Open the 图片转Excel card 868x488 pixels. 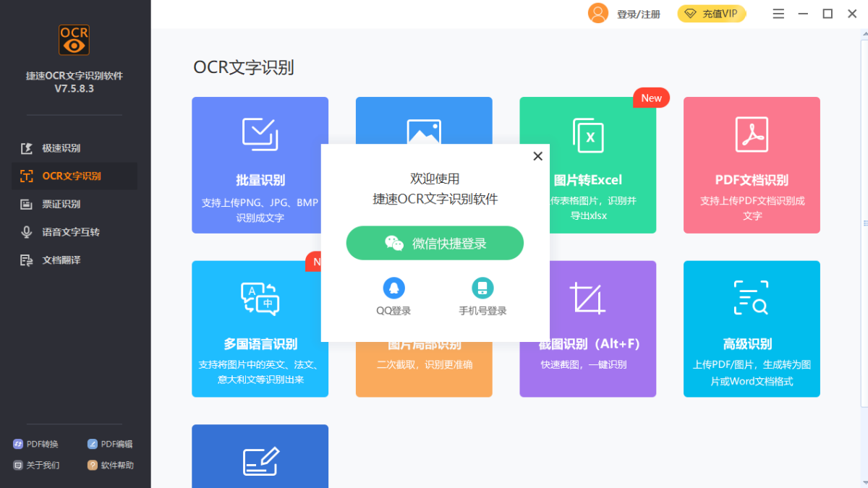(x=587, y=165)
